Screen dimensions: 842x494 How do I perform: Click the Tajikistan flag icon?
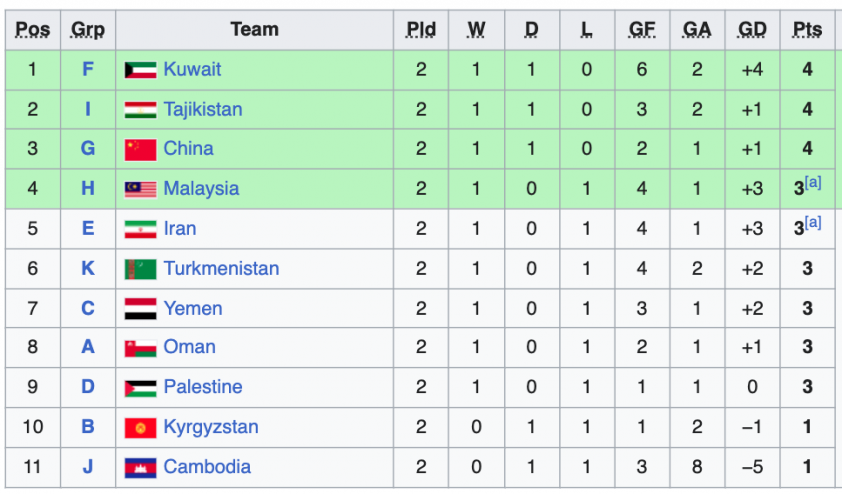click(140, 110)
